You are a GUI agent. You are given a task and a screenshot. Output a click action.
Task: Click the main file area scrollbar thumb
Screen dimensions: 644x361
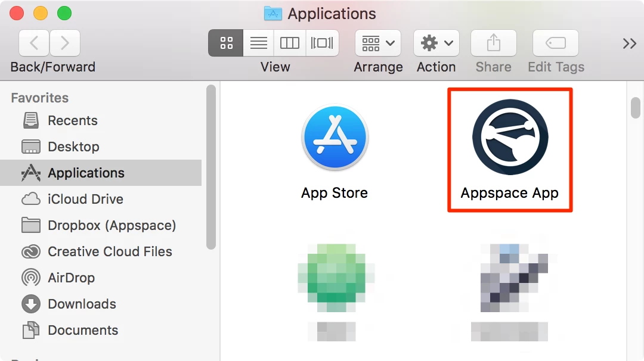point(636,107)
